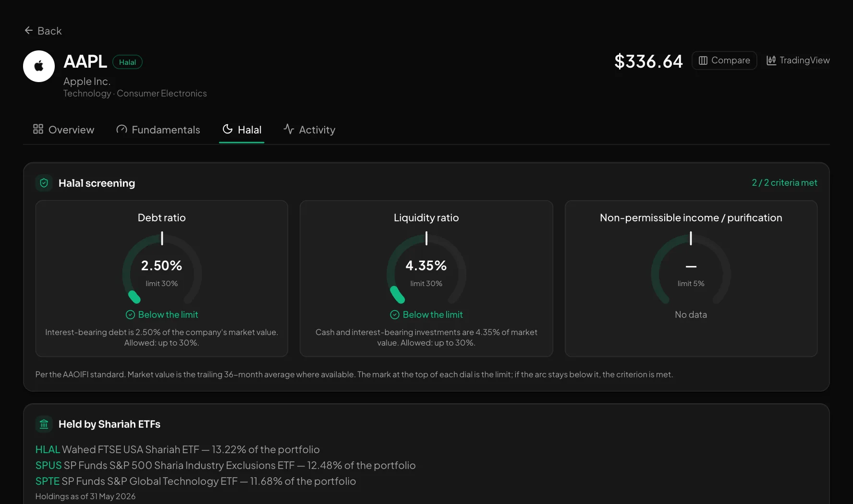Click the Compare columns icon
853x504 pixels.
pyautogui.click(x=703, y=60)
